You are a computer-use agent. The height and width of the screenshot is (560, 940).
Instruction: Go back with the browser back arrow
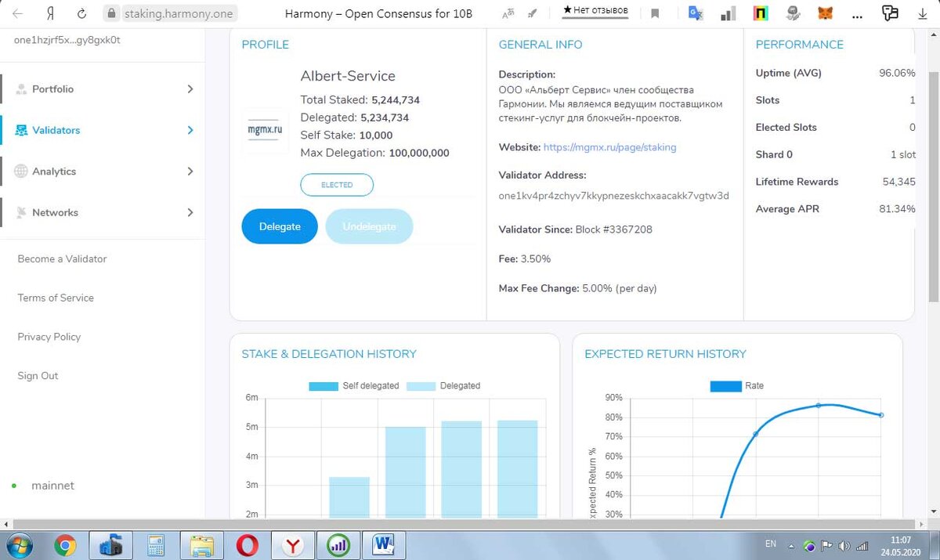pyautogui.click(x=17, y=14)
